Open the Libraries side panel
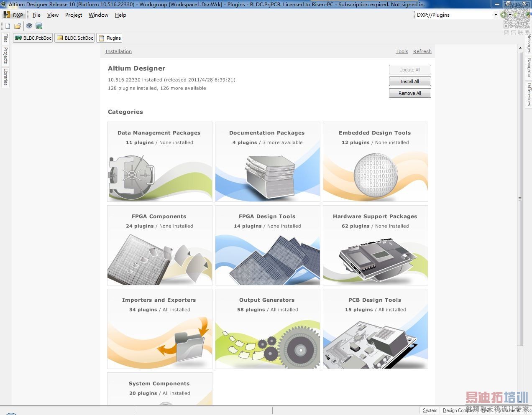 click(5, 77)
